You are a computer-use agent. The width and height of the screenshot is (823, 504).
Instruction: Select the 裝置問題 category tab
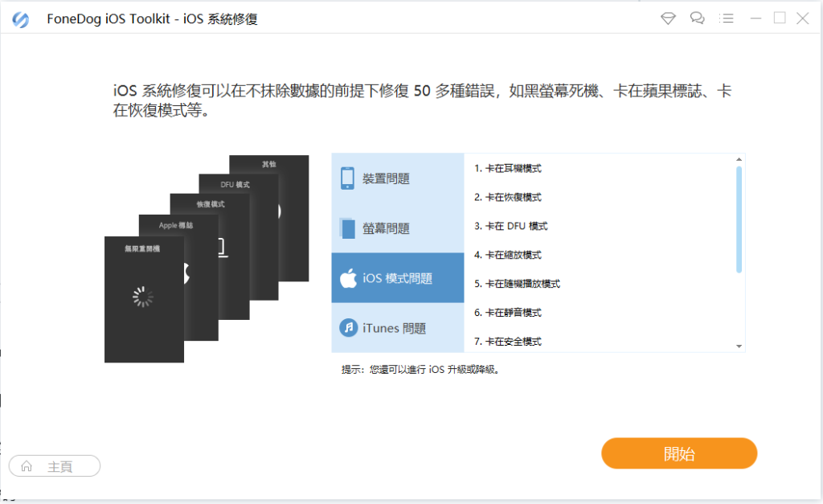coord(398,178)
